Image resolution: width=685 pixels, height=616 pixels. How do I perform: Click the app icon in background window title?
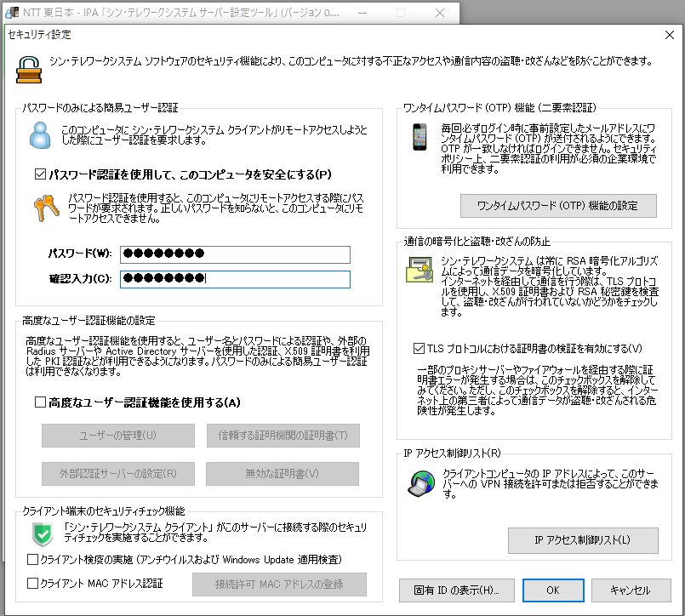(12, 13)
